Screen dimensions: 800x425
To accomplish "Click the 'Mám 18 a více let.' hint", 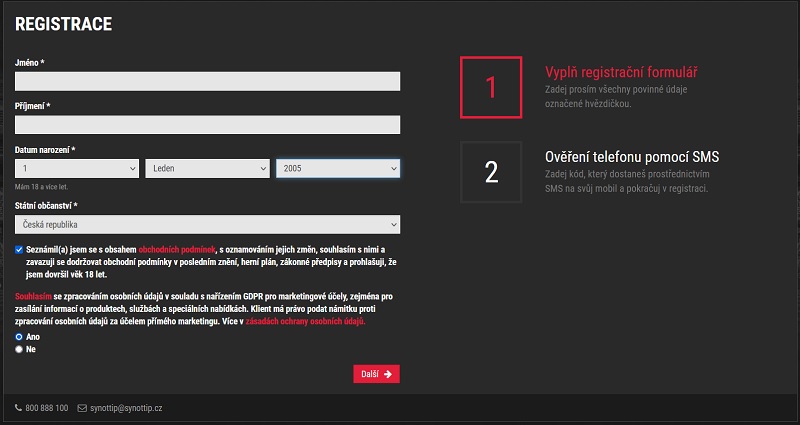I will 41,187.
